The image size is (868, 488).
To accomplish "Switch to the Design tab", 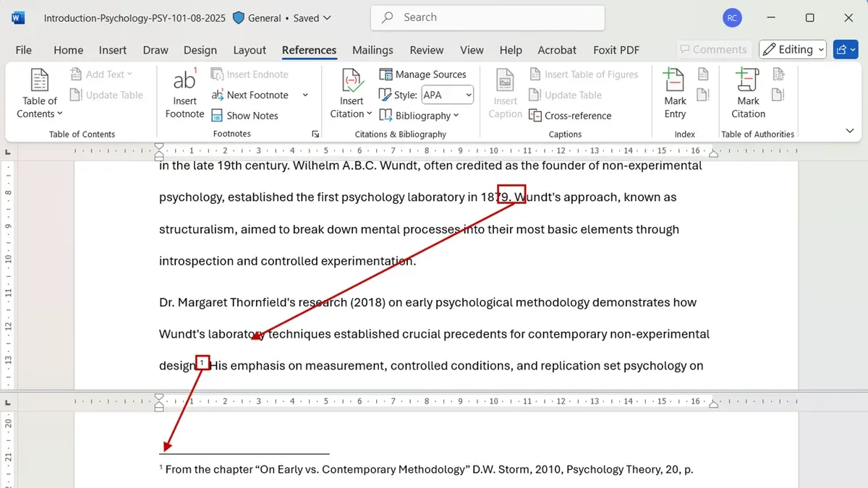I will [x=200, y=50].
